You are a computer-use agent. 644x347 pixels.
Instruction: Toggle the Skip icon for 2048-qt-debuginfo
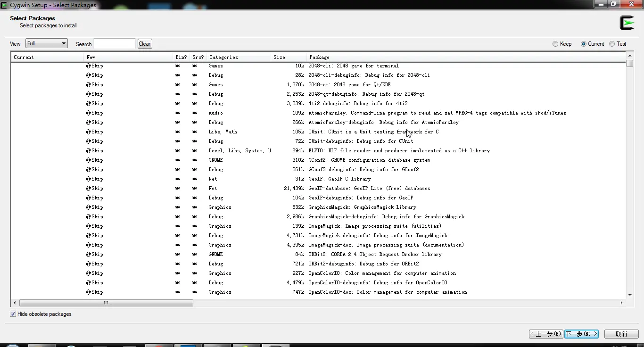click(88, 94)
